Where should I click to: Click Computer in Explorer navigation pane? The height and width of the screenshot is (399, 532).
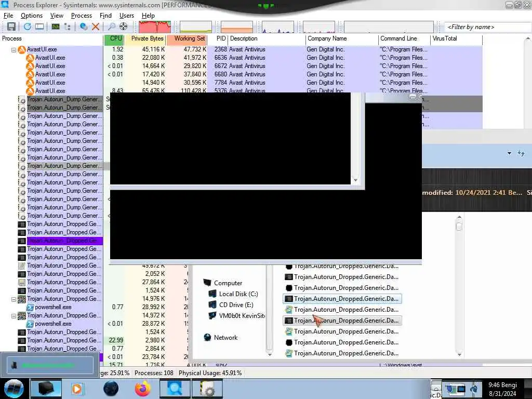pyautogui.click(x=228, y=283)
